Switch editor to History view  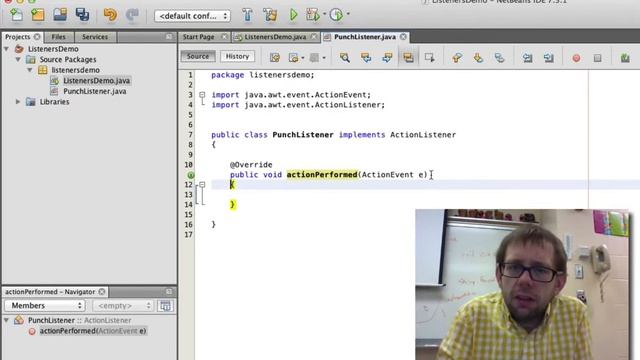click(x=237, y=56)
